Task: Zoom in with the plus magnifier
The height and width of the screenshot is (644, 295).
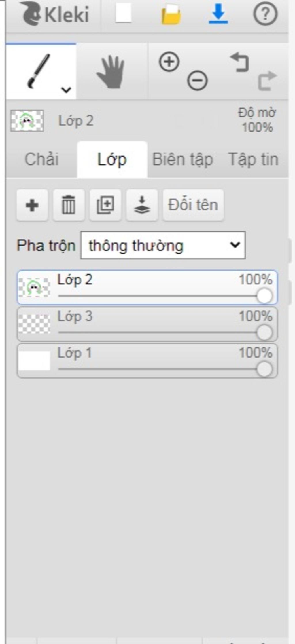Action: click(x=169, y=62)
